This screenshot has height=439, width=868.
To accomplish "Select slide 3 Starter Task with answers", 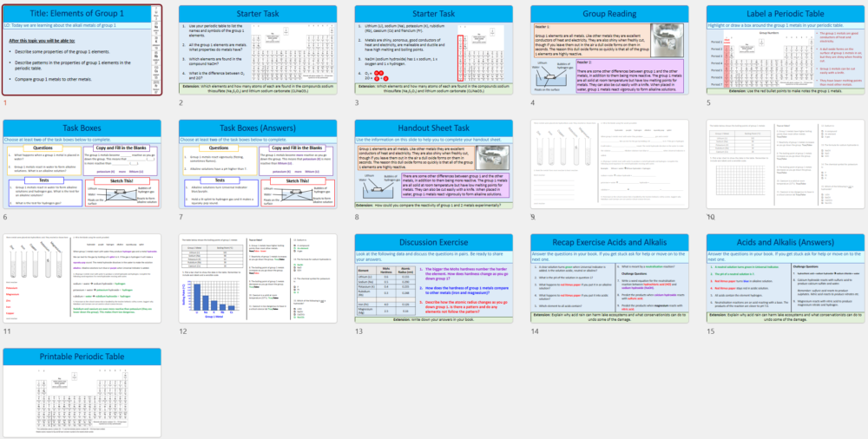I will pos(433,50).
